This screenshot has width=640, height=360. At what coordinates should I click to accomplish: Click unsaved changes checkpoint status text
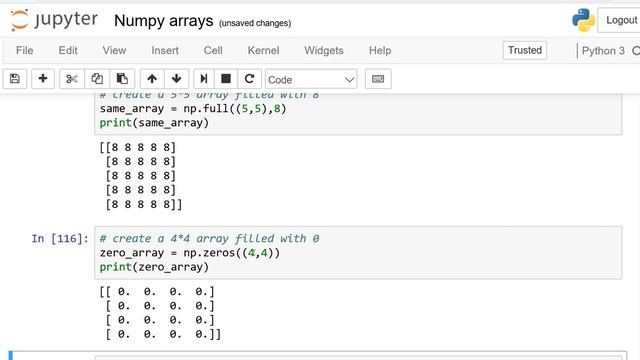coord(255,23)
